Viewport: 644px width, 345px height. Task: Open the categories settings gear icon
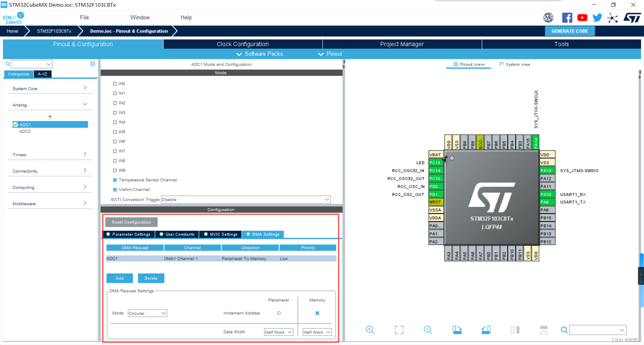(93, 64)
